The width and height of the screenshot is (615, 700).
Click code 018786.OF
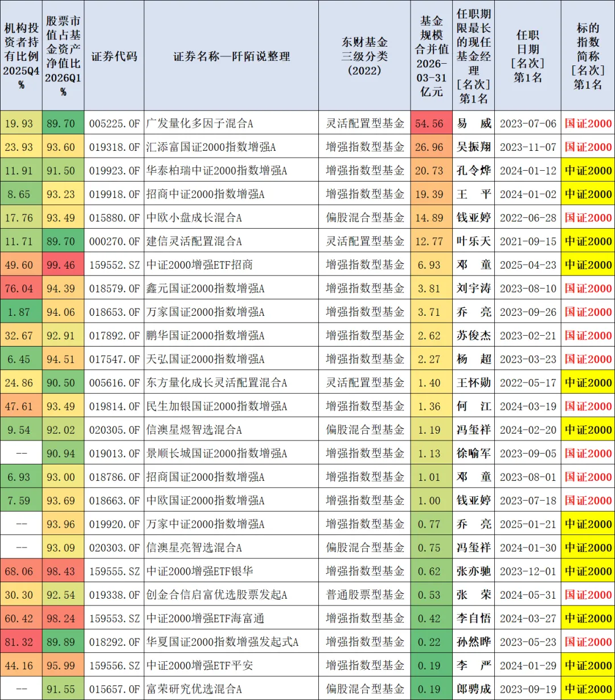point(114,477)
